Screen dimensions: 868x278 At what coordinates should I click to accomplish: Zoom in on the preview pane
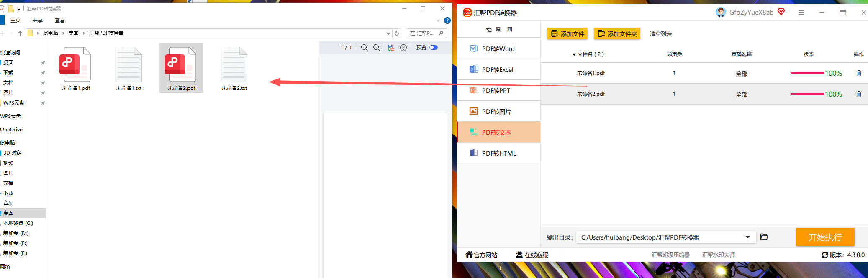pyautogui.click(x=377, y=48)
